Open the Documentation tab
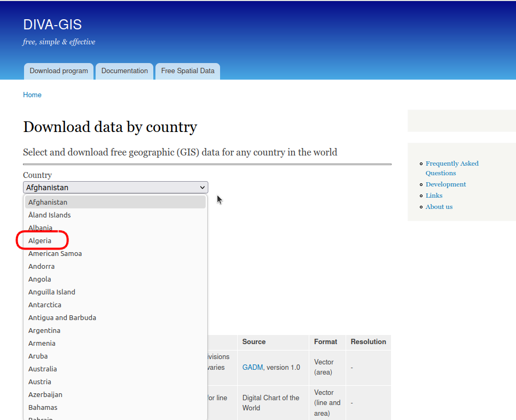 click(x=124, y=71)
